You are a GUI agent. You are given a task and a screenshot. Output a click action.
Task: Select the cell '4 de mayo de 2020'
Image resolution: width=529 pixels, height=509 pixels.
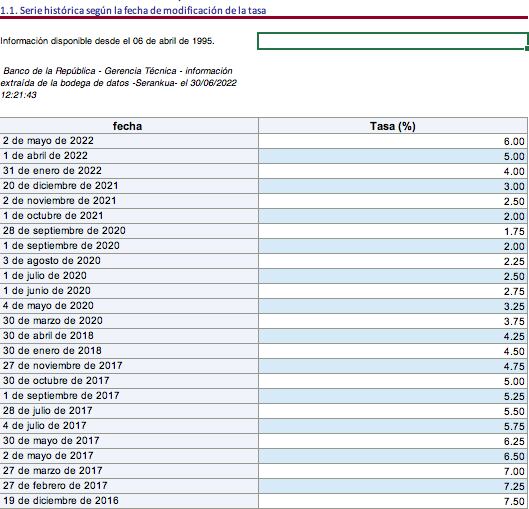pyautogui.click(x=129, y=306)
